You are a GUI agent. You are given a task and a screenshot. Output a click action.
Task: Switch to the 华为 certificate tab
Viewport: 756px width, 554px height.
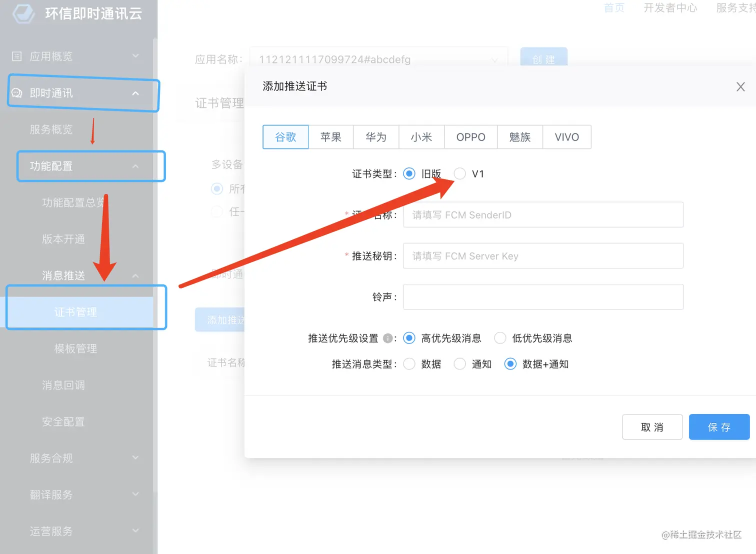click(x=376, y=137)
